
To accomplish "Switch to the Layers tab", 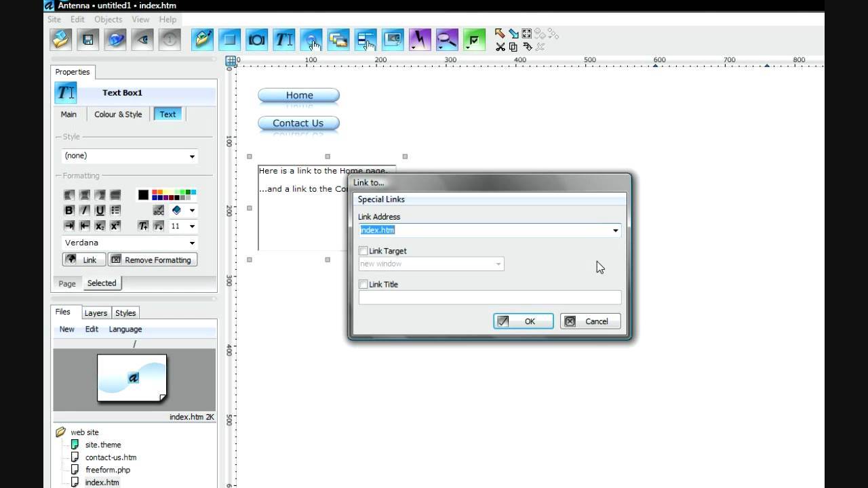I will 96,313.
